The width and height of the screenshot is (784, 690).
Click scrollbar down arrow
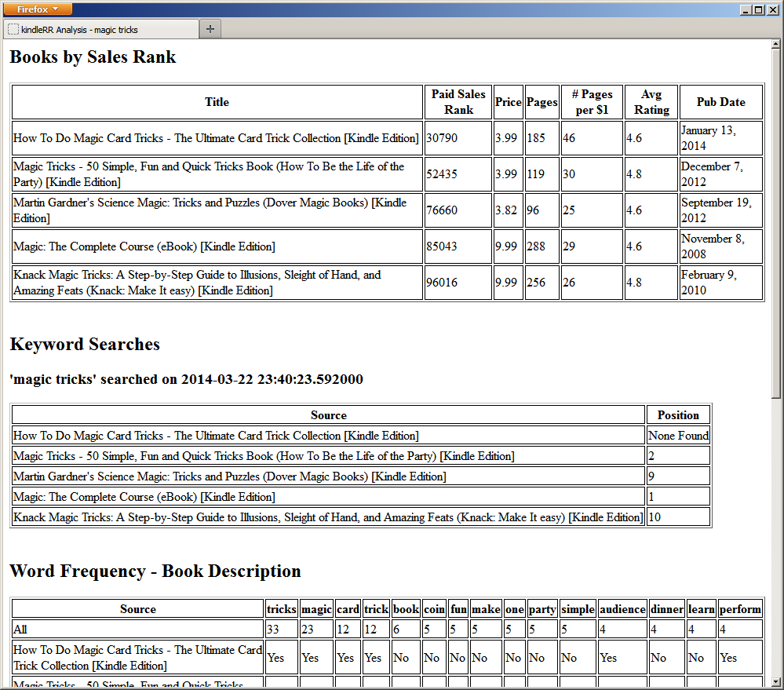(775, 681)
